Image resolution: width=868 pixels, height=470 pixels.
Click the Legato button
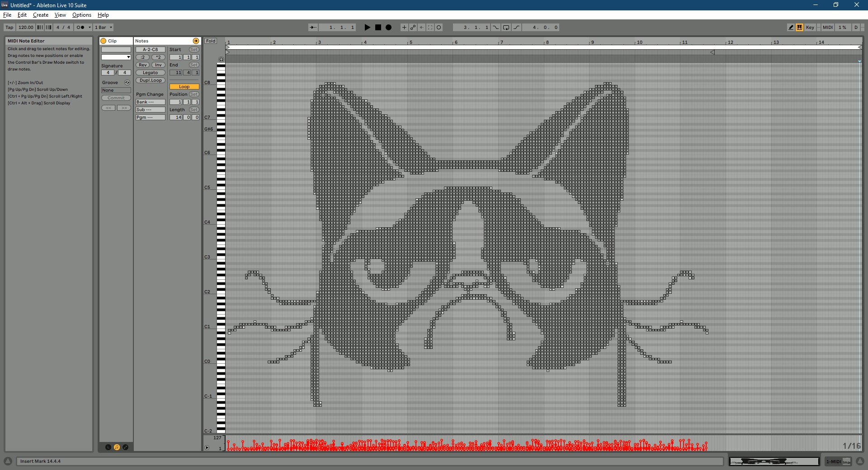click(150, 73)
